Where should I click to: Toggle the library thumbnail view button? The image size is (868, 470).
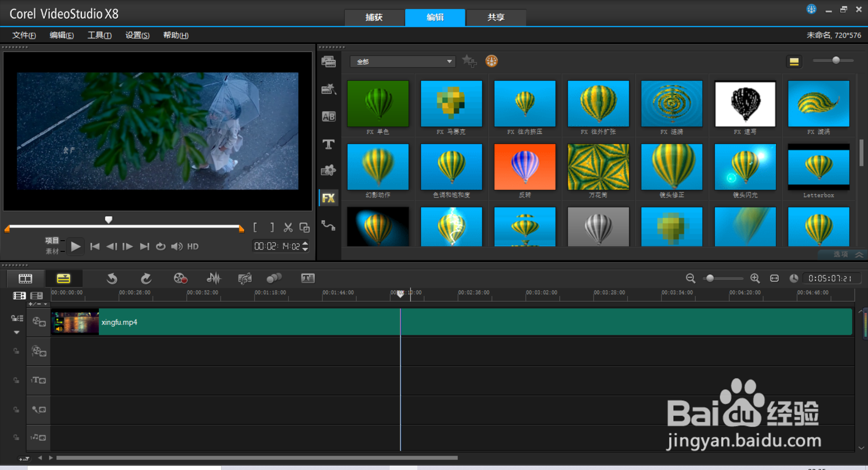click(x=794, y=61)
